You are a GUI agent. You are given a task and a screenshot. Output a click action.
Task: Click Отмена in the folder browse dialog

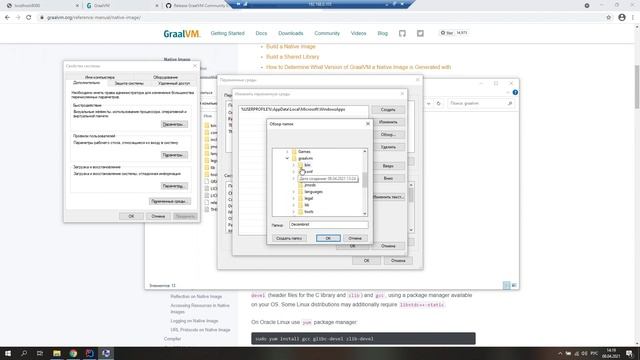click(355, 238)
